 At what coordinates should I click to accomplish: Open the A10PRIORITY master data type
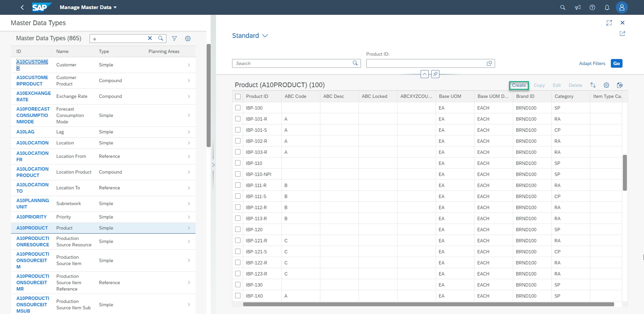pos(31,217)
